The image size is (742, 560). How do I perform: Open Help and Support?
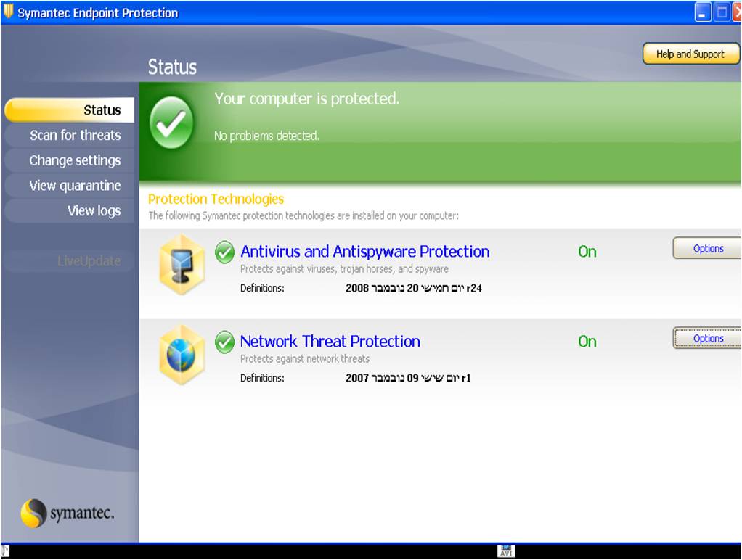(x=690, y=54)
